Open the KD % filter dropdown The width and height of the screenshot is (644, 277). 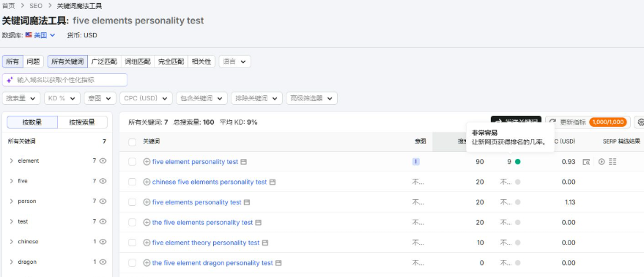tap(62, 98)
